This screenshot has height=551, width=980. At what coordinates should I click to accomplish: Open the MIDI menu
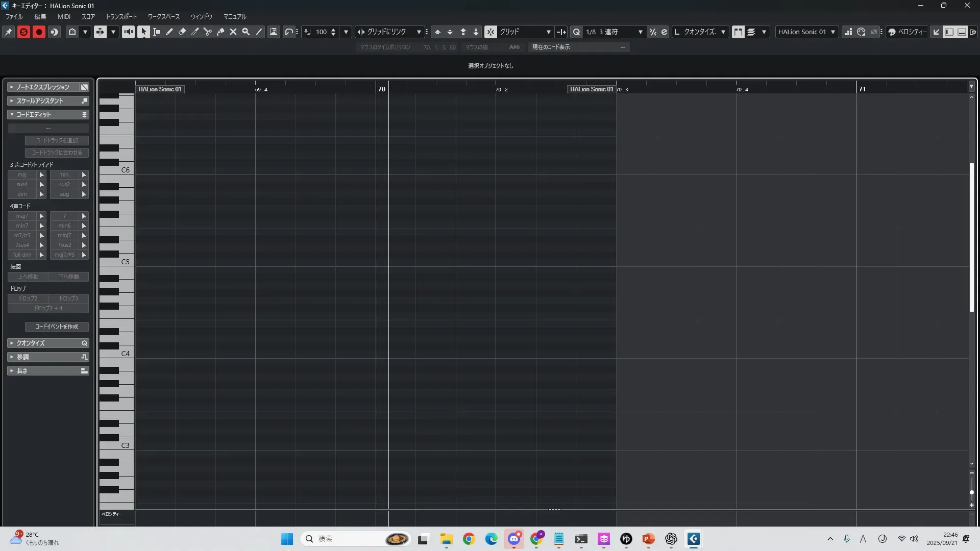pos(64,16)
